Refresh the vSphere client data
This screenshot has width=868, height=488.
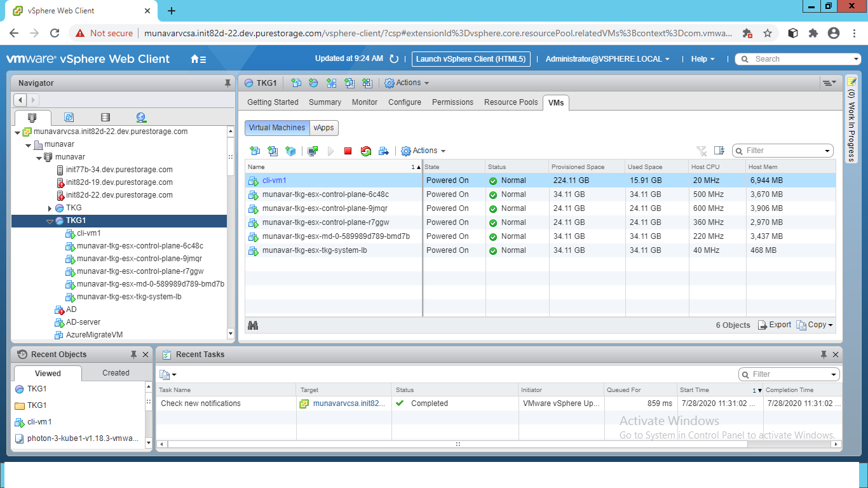pos(394,59)
